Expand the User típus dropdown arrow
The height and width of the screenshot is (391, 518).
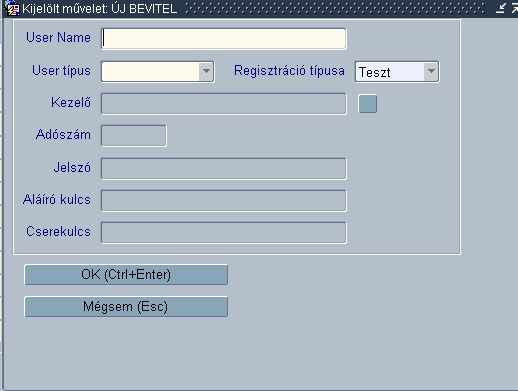(x=206, y=71)
